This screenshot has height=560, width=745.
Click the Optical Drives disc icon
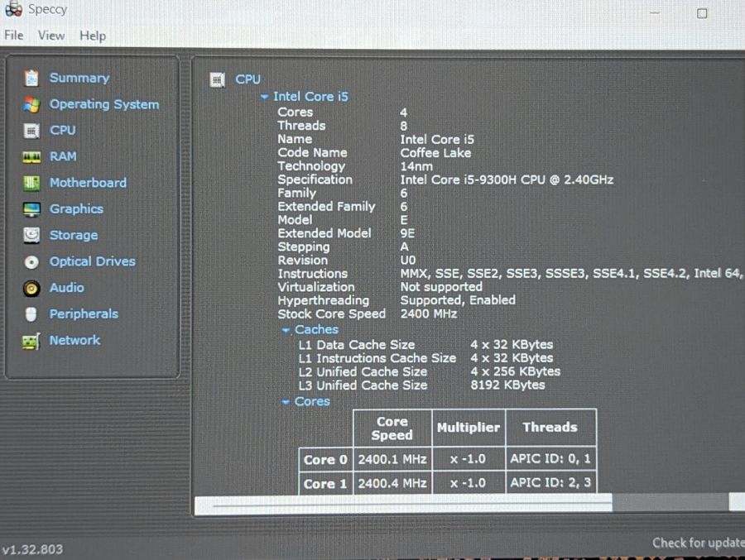tap(31, 261)
